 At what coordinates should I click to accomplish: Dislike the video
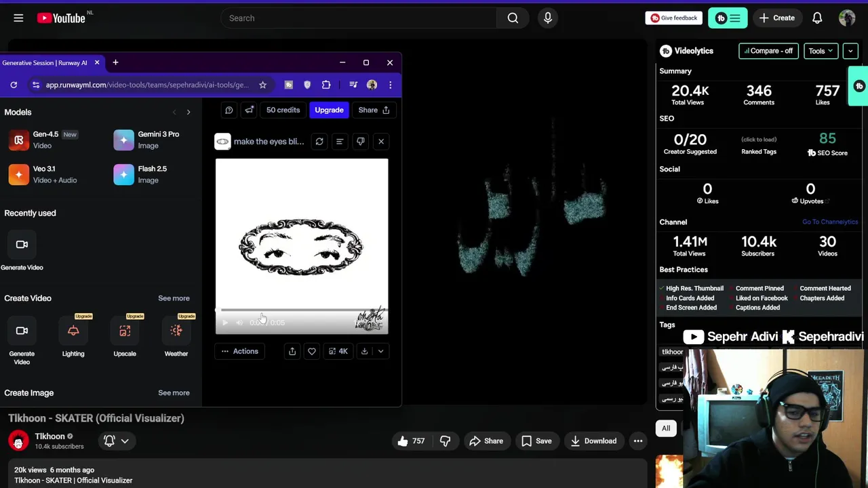445,441
